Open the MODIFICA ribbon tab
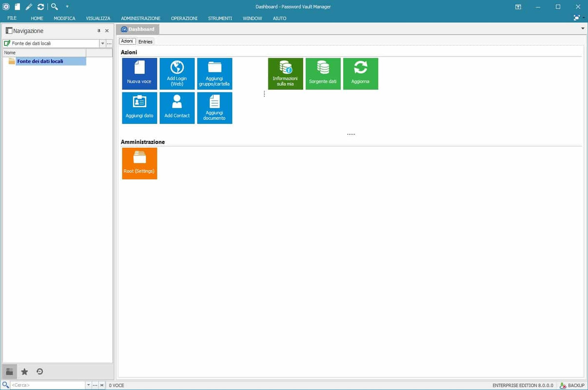 [x=64, y=19]
